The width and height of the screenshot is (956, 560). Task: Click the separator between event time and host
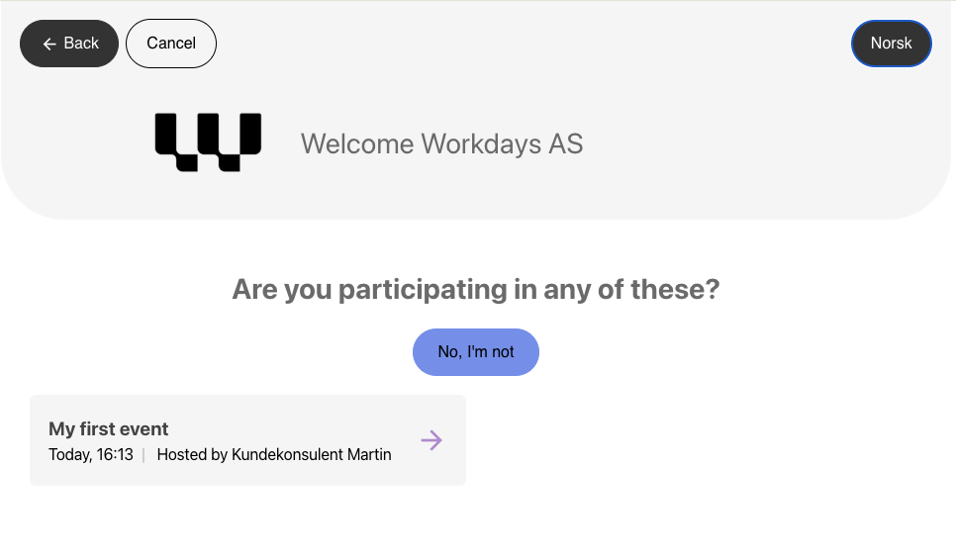[143, 455]
